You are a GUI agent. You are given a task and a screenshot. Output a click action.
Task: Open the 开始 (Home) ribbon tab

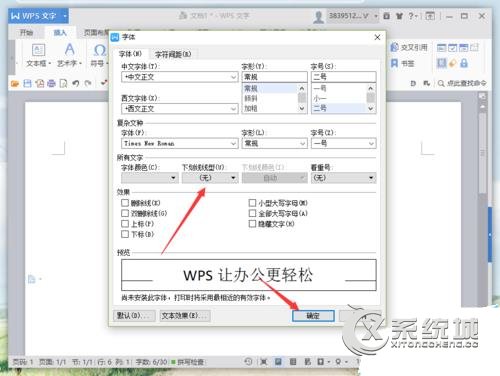(26, 32)
